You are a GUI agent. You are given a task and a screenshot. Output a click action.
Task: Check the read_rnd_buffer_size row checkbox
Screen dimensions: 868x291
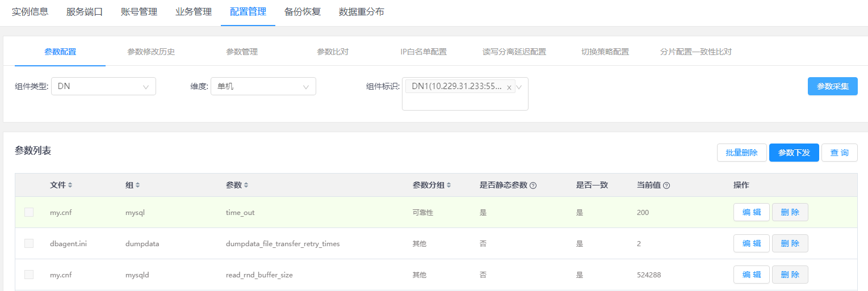pyautogui.click(x=29, y=275)
